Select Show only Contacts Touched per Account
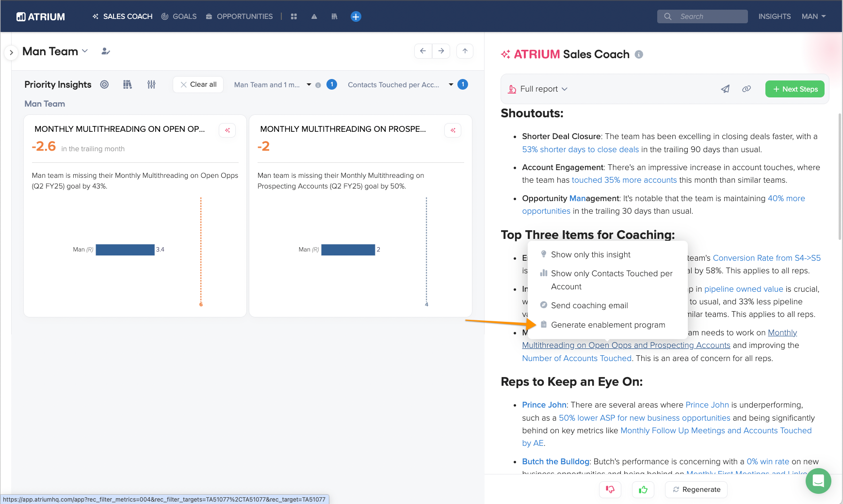The image size is (843, 504). (607, 280)
